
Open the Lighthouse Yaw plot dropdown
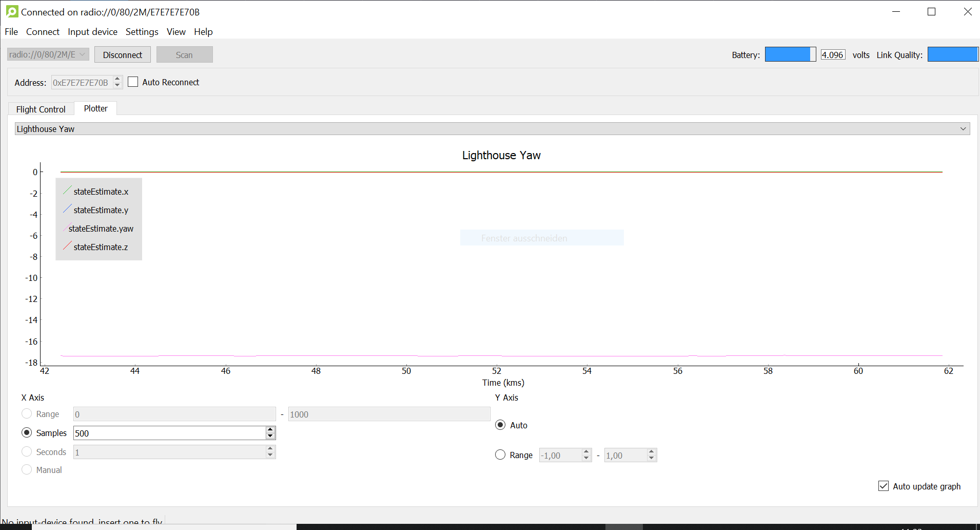(492, 129)
